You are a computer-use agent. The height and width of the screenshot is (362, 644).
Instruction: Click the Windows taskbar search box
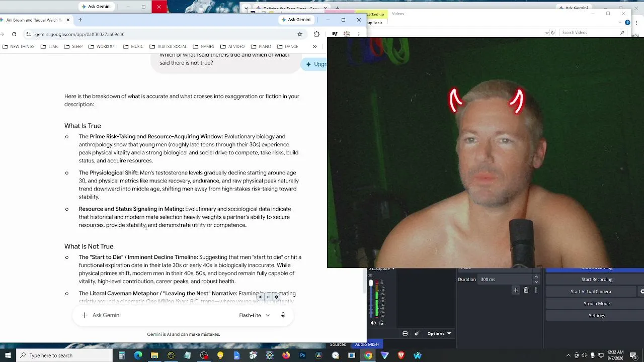(64, 355)
